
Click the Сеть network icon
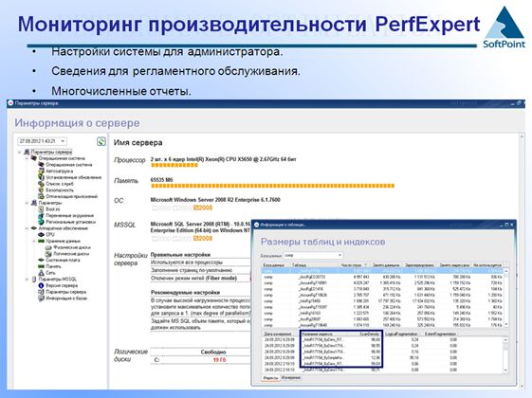(41, 273)
